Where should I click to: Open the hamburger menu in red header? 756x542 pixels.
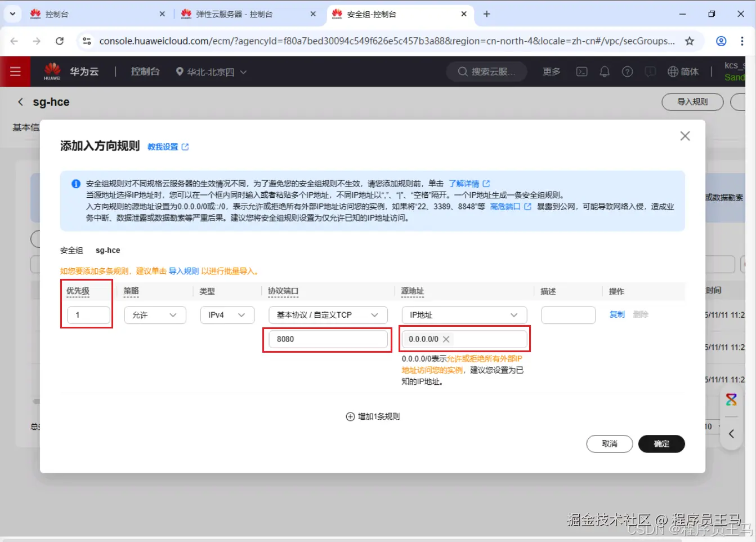coord(15,72)
